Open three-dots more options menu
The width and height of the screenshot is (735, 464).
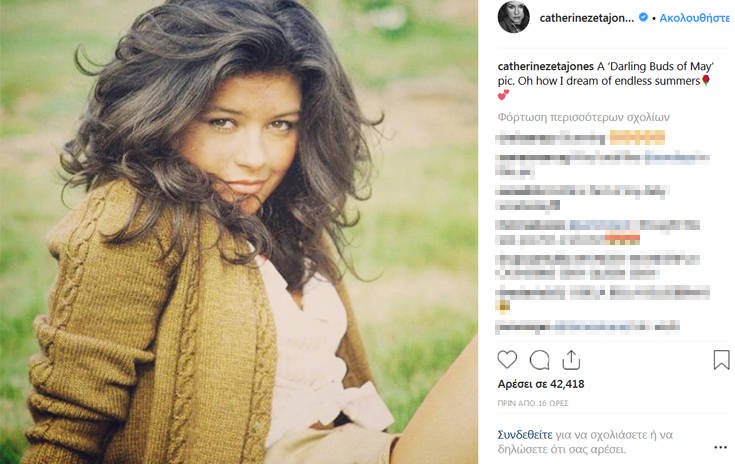pyautogui.click(x=720, y=448)
